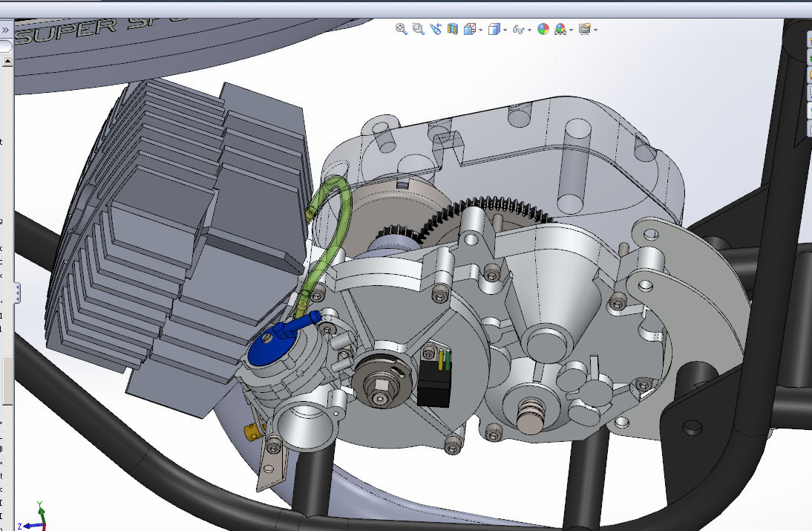812x531 pixels.
Task: Click the View Orientation cube icon
Action: click(x=469, y=29)
